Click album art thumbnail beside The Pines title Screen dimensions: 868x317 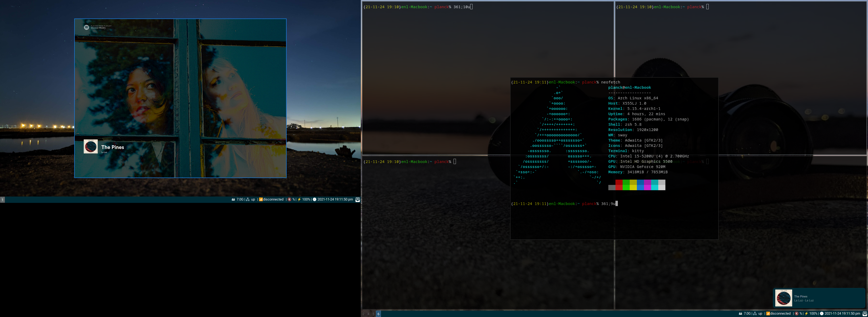point(90,147)
